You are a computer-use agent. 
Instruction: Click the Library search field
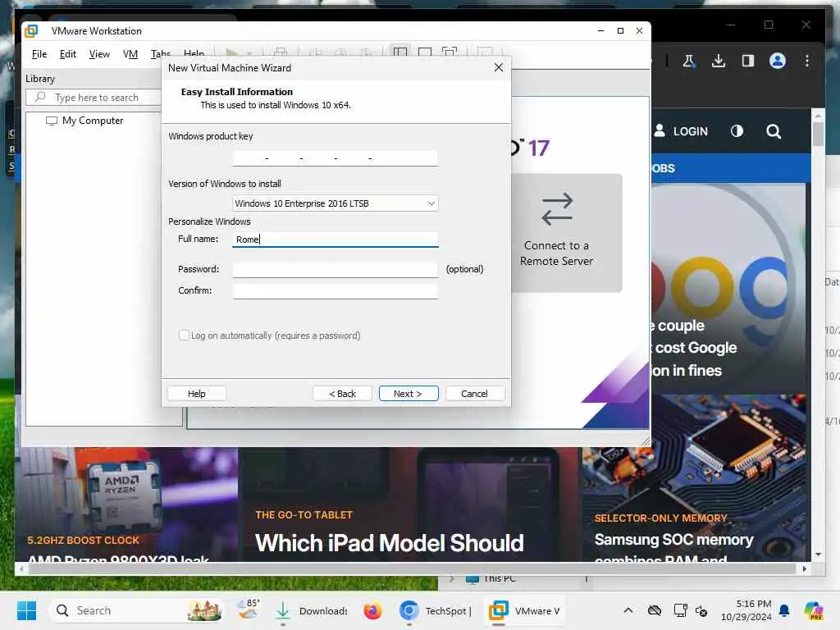point(94,98)
